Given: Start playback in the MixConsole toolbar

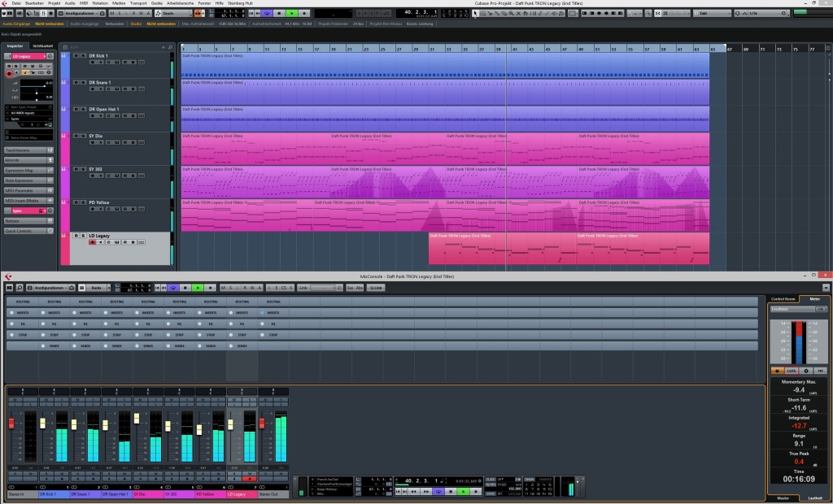Looking at the screenshot, I should (x=197, y=287).
